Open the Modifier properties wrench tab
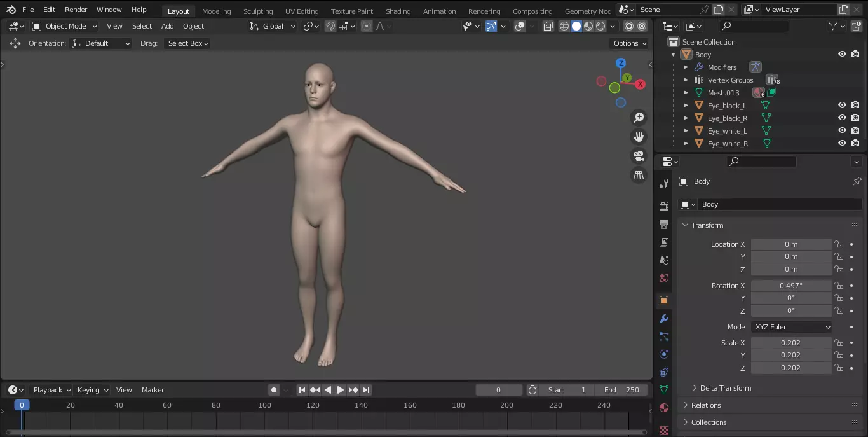Screen dimensions: 868x437 (x=664, y=318)
